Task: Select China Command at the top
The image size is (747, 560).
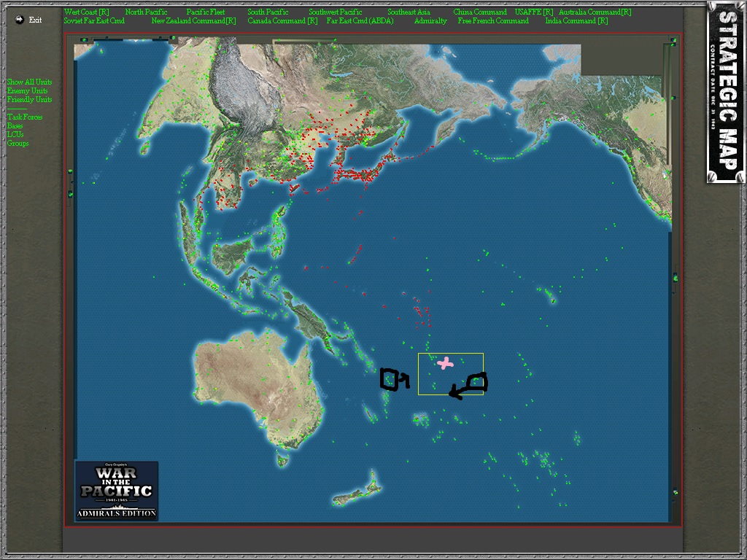Action: coord(480,12)
